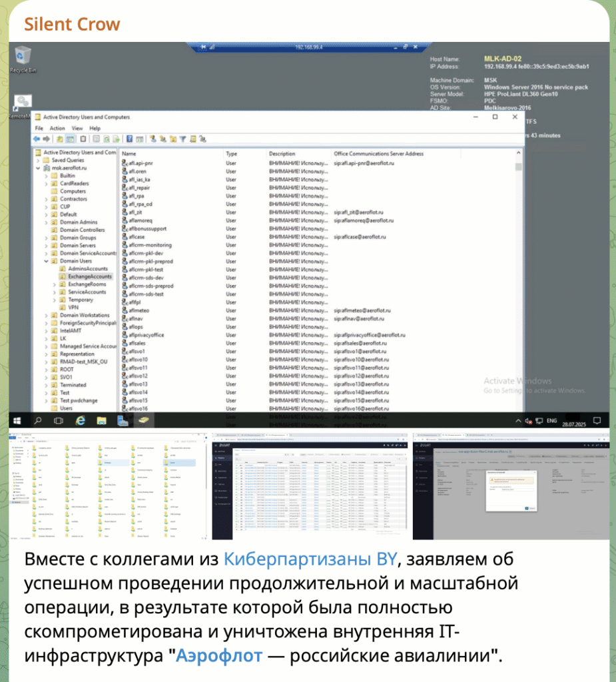Screen dimensions: 616x682
Task: Click the 28.07.2025 taskbar date
Action: (574, 424)
